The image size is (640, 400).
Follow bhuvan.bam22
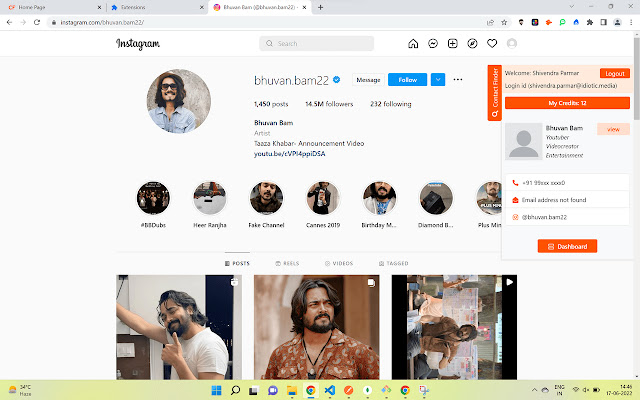[407, 80]
